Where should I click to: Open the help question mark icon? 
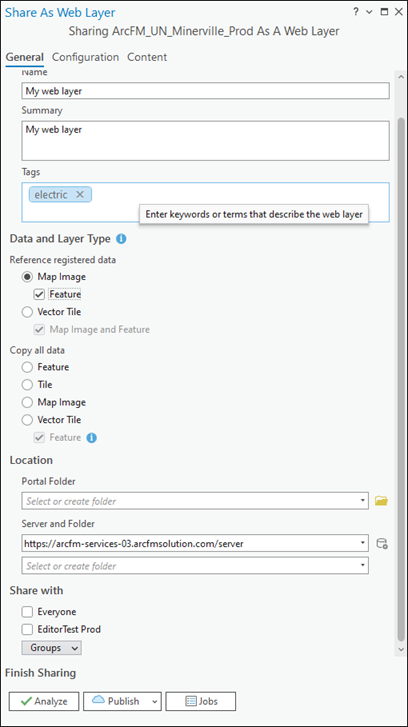(355, 13)
